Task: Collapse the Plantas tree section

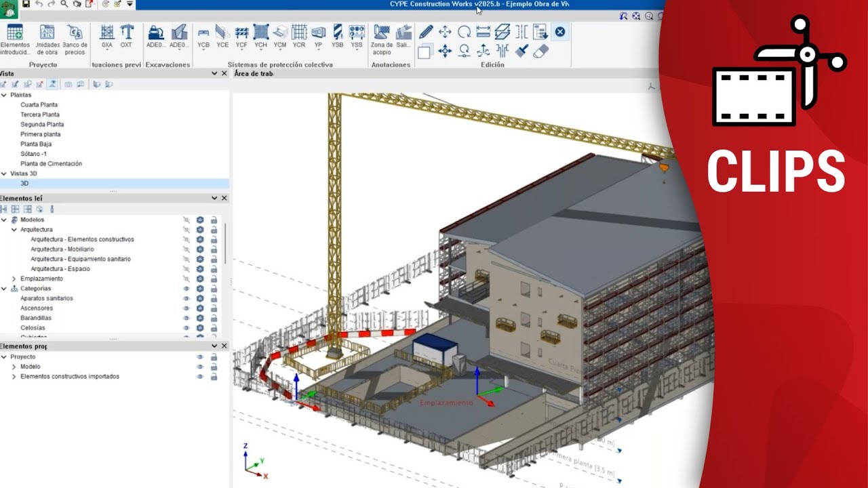Action: (5, 95)
